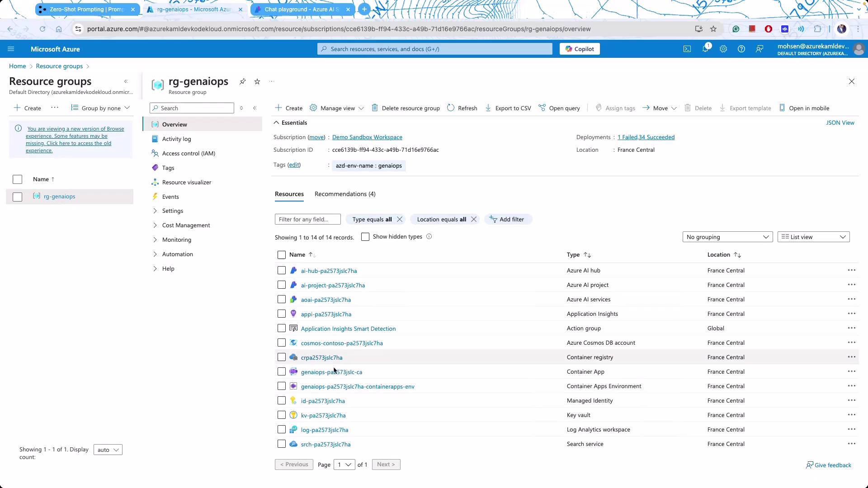
Task: Open the notifications bell
Action: 705,49
